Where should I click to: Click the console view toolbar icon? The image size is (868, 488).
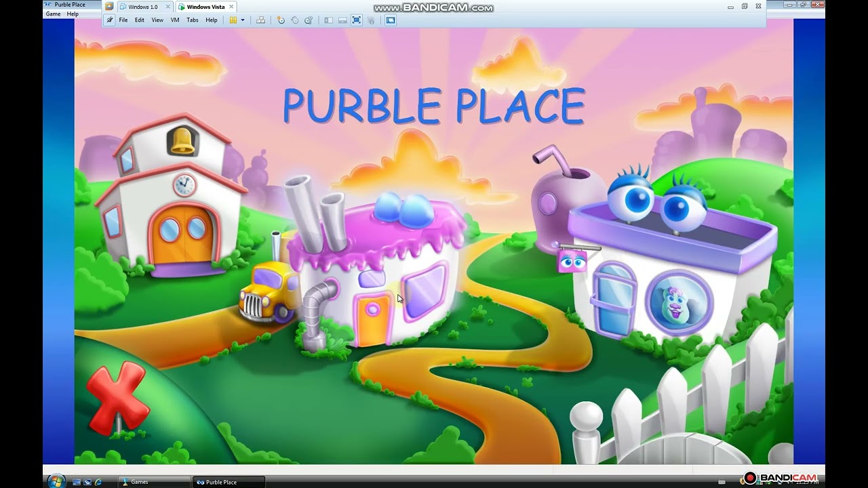tap(391, 20)
